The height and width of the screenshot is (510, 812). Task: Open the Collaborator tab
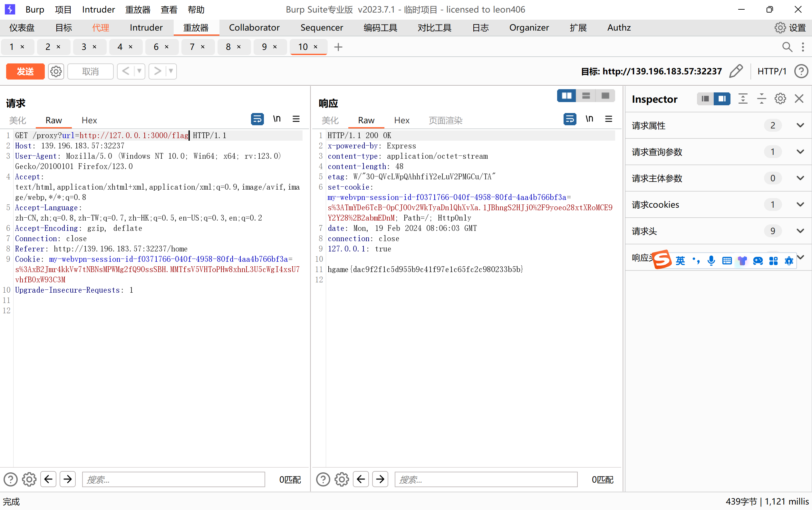point(254,28)
